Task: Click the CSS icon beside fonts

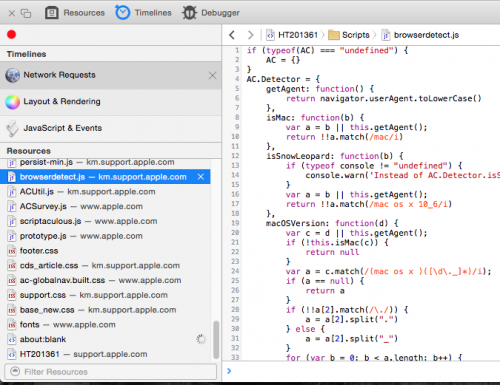Action: (x=12, y=325)
